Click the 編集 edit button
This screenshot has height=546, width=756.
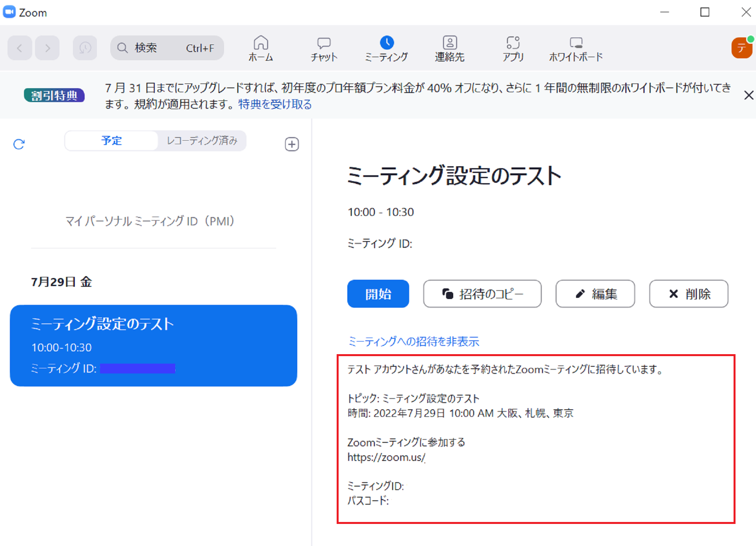point(595,294)
